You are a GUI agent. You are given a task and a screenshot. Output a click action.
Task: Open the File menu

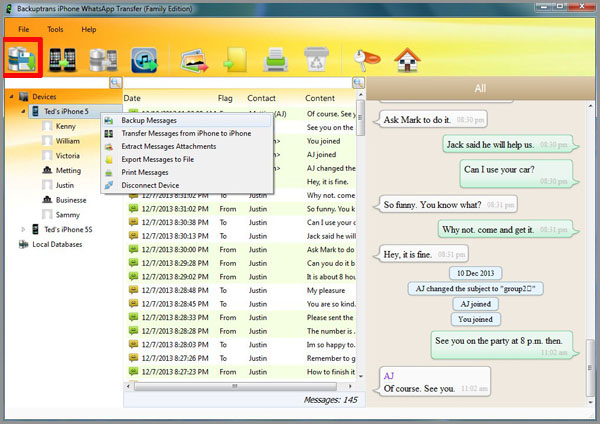pyautogui.click(x=24, y=29)
